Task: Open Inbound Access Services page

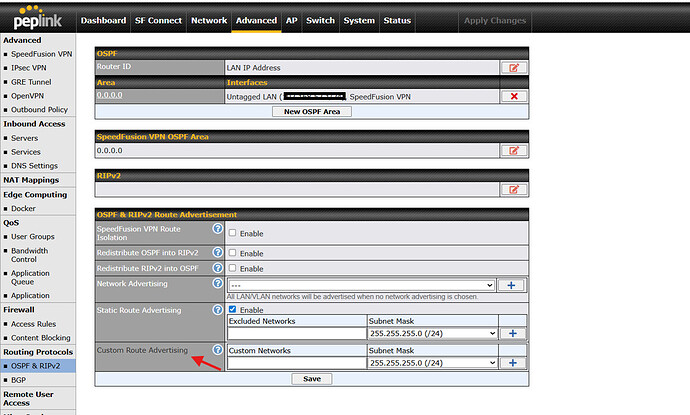Action: click(x=26, y=152)
